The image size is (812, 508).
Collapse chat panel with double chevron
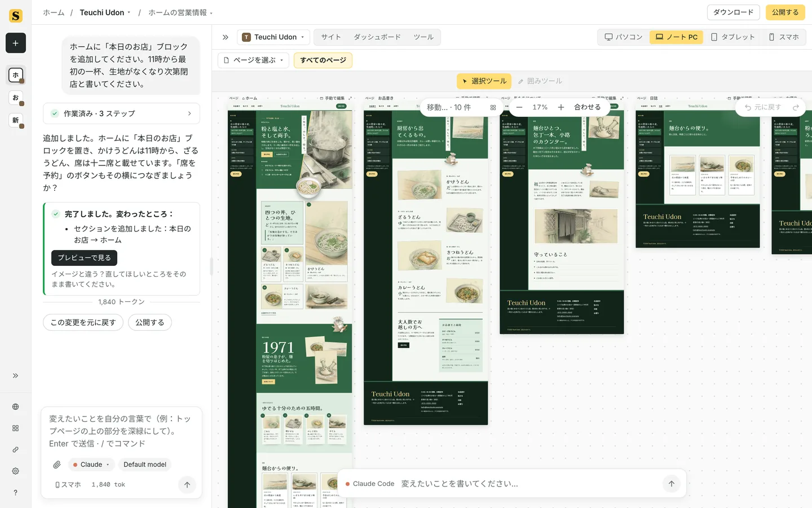(226, 37)
